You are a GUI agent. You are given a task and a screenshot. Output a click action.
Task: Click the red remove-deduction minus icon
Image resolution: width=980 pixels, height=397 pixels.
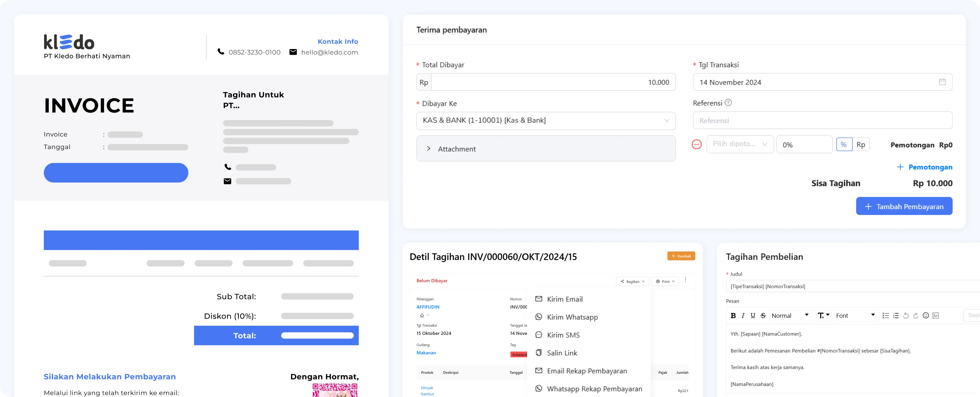pyautogui.click(x=697, y=144)
